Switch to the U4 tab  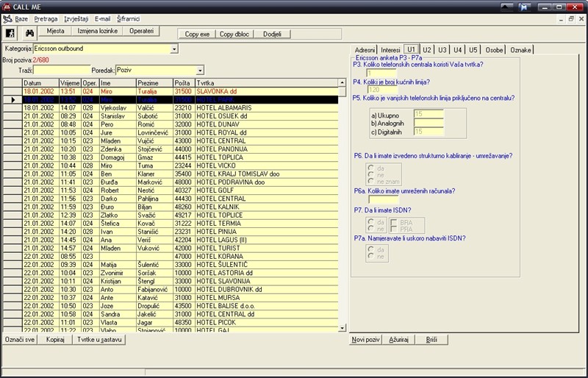point(457,50)
